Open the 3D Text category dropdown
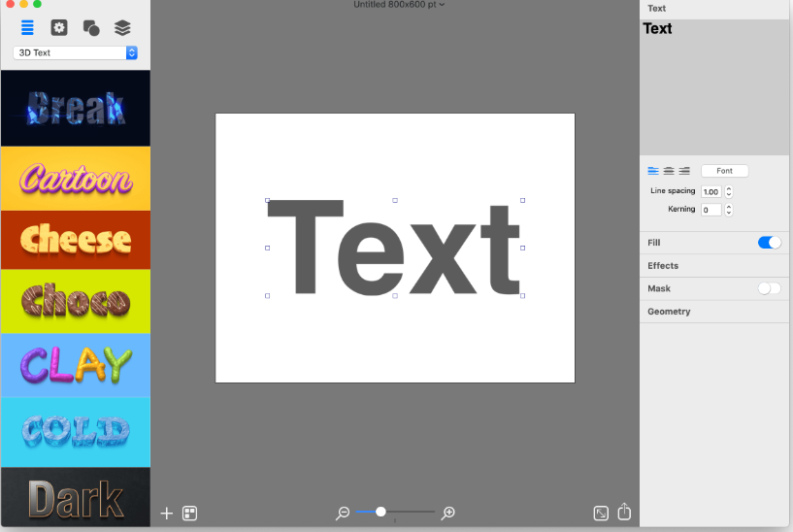 coord(76,52)
